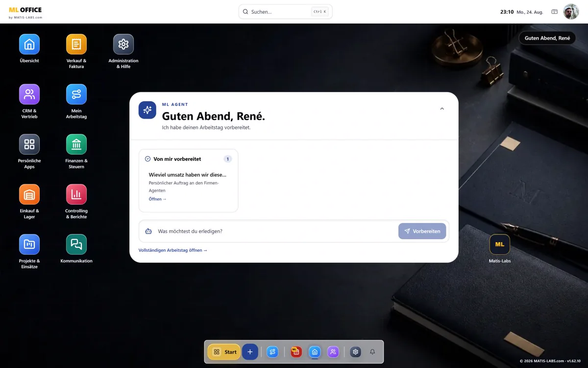Open Finanzen & Steuern app
This screenshot has width=588, height=368.
76,144
